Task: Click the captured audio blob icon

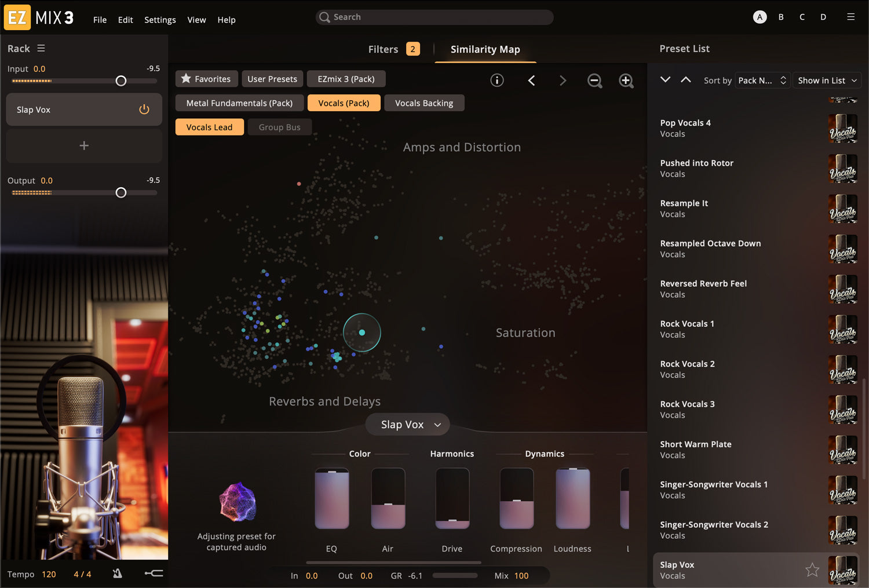Action: point(238,502)
